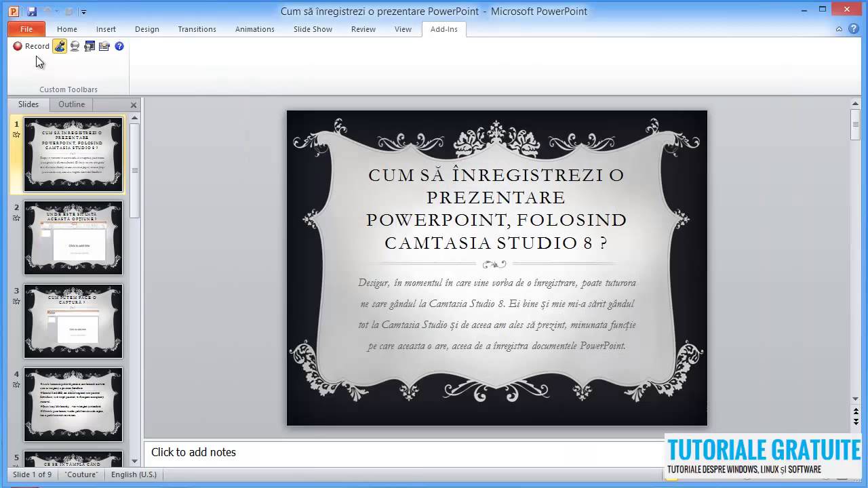Click the greyed Undo icon
Image resolution: width=868 pixels, height=488 pixels.
(x=47, y=12)
